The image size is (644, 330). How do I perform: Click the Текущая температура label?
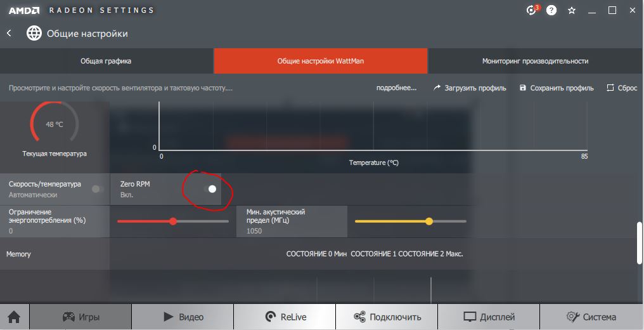click(x=55, y=154)
